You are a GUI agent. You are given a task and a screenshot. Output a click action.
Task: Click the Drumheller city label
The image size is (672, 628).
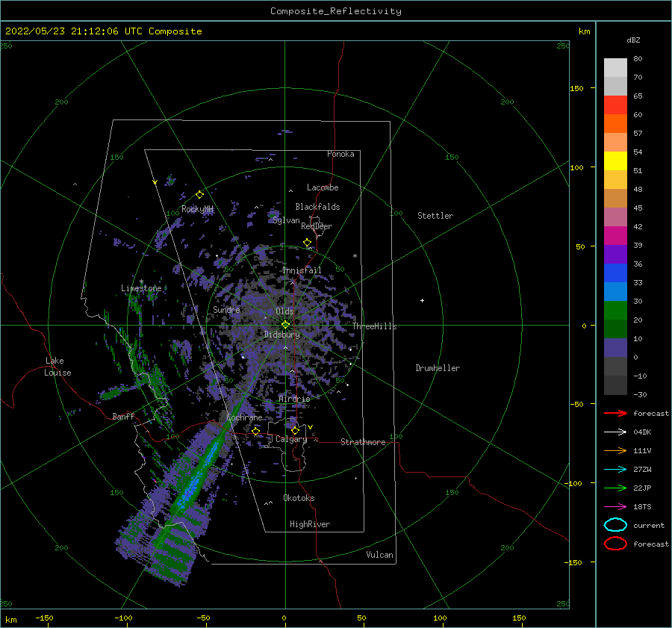click(x=438, y=368)
